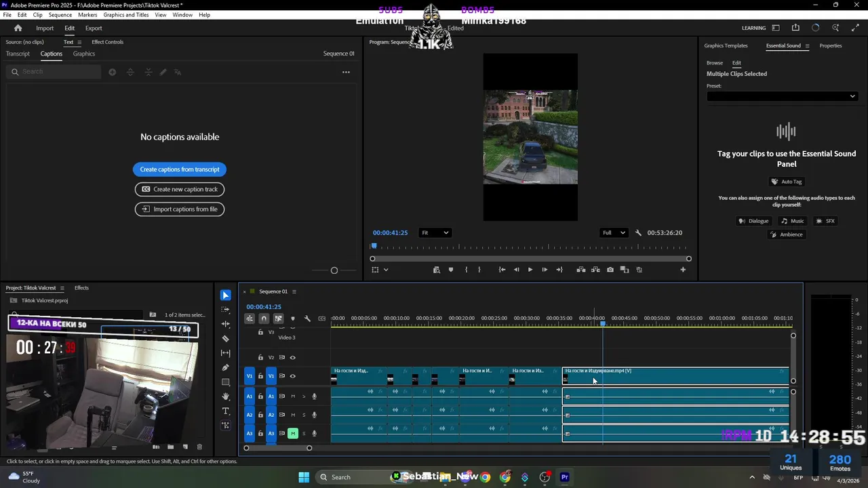Open the Sequence 01 panel menu
This screenshot has width=868, height=488.
[294, 291]
